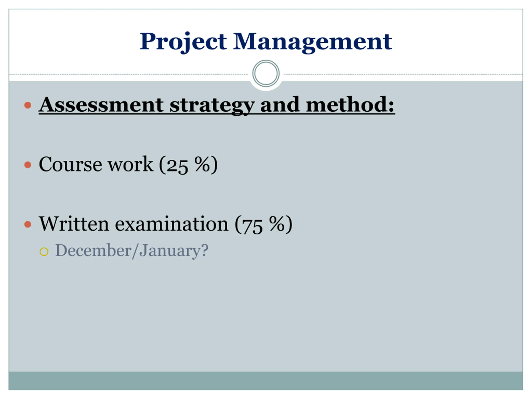Click the orange bullet before Written examination
The image size is (532, 399).
pos(28,224)
